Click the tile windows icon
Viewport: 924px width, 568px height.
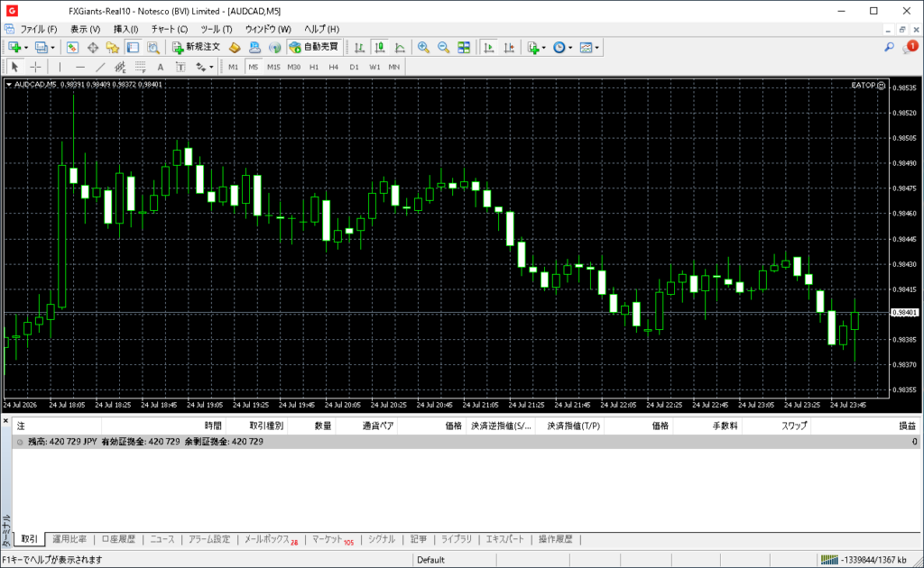coord(464,48)
